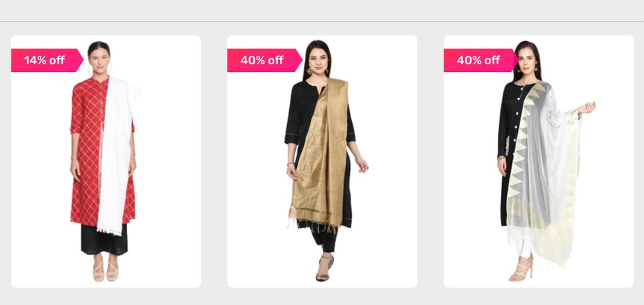This screenshot has width=644, height=305.
Task: Open the beige gold dupatta product
Action: coord(322,161)
